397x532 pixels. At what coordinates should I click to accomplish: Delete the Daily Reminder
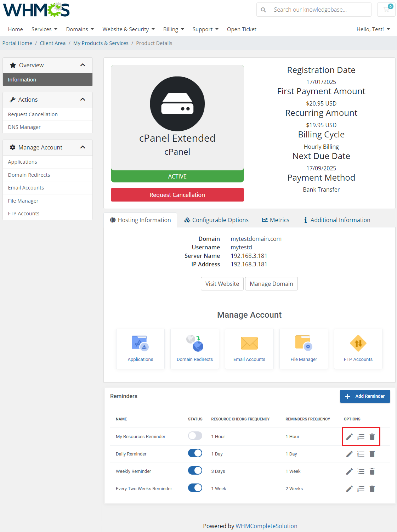pos(372,454)
